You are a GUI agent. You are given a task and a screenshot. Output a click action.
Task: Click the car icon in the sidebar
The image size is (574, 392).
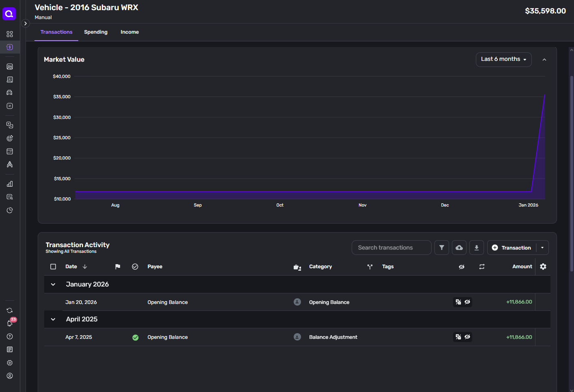point(10,93)
